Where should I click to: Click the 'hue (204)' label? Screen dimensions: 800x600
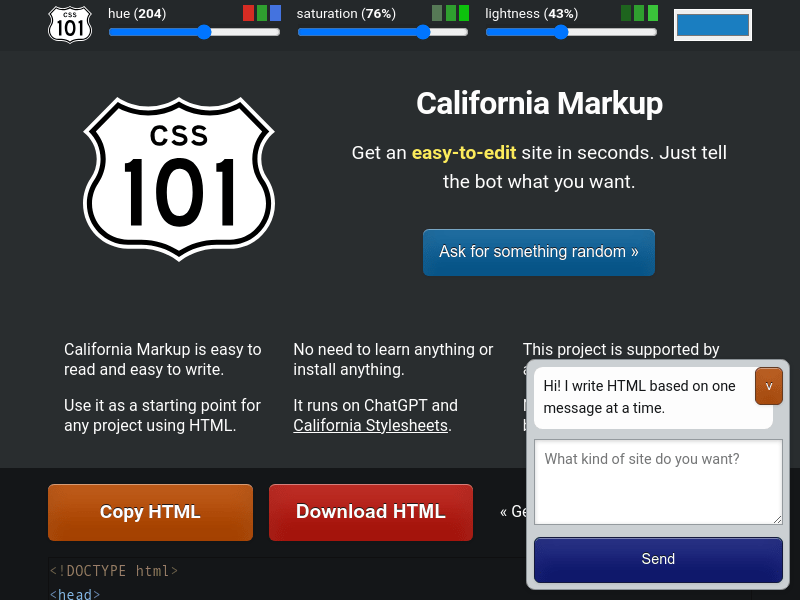pos(137,13)
